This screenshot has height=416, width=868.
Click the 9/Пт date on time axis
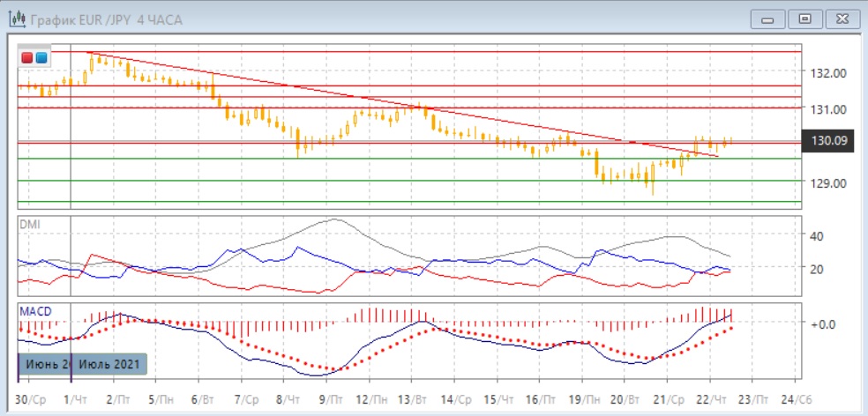coord(329,398)
